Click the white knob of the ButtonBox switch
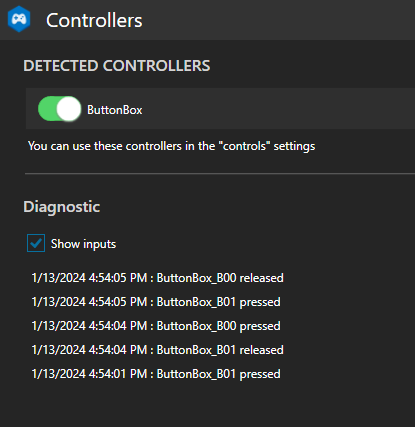 click(x=69, y=109)
